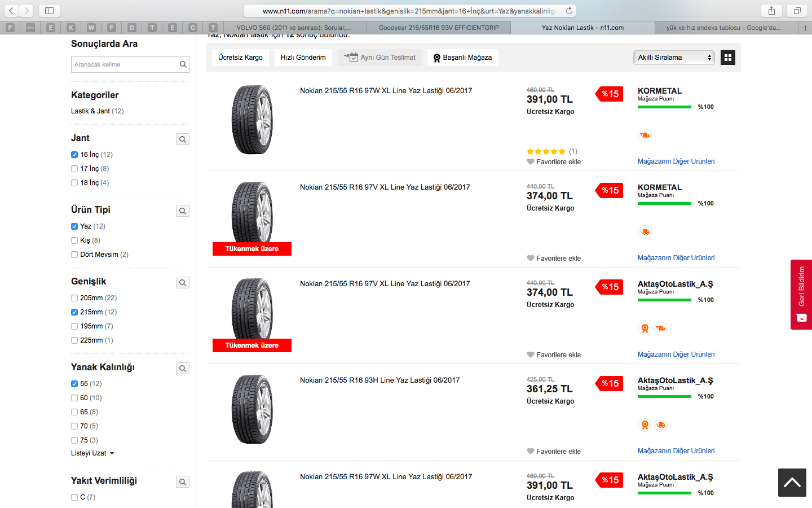Viewport: 812px width, 508px height.
Task: Switch to the Goodyear 215/55R16 tab
Action: pyautogui.click(x=439, y=28)
